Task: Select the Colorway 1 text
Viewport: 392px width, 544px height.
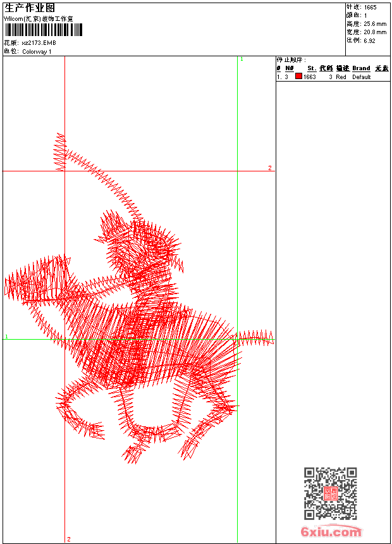Action: tap(37, 52)
